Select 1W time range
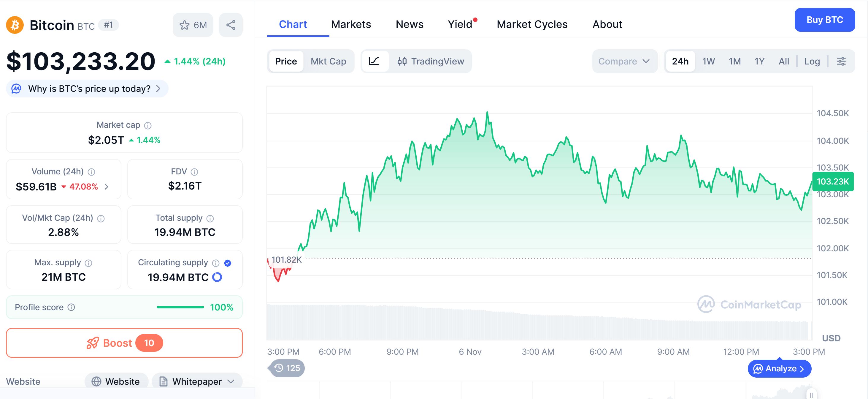 708,61
